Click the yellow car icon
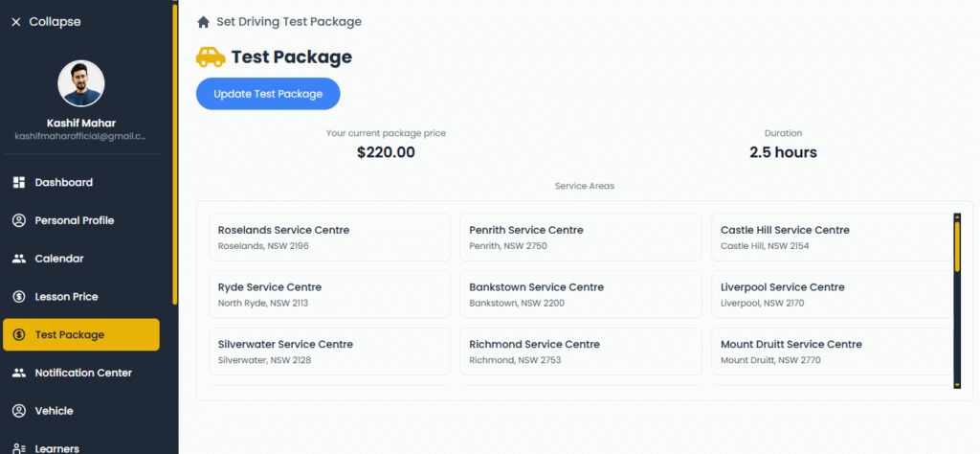Screen dimensions: 980x454 point(211,57)
